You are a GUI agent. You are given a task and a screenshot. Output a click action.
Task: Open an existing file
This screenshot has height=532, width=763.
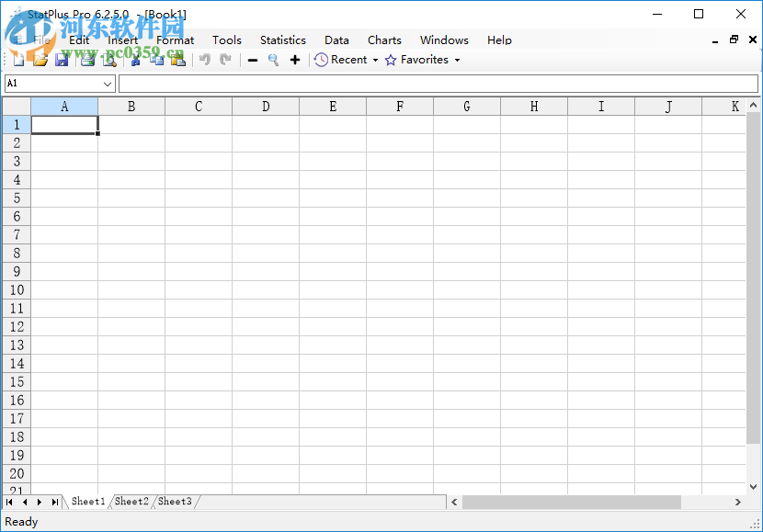[x=40, y=59]
